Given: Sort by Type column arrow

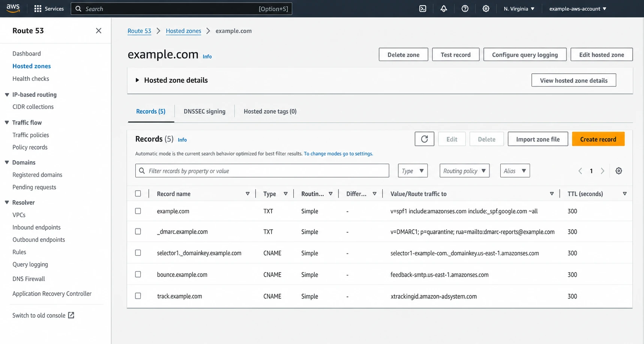Looking at the screenshot, I should 285,194.
